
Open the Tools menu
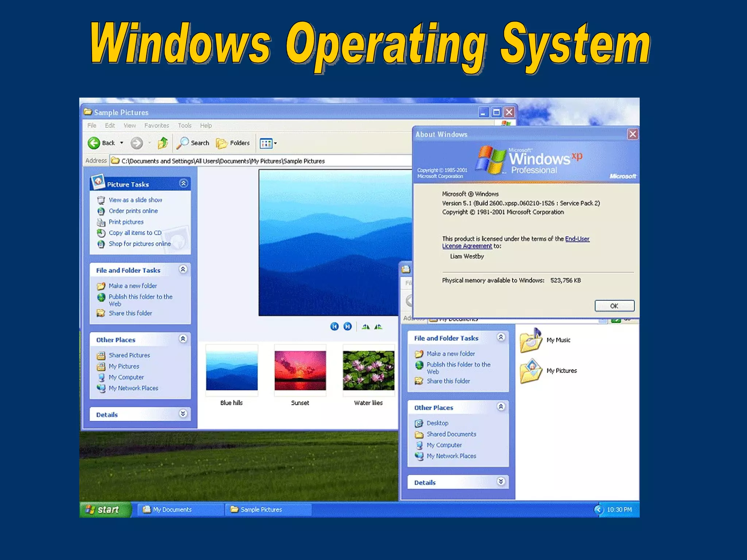[185, 125]
